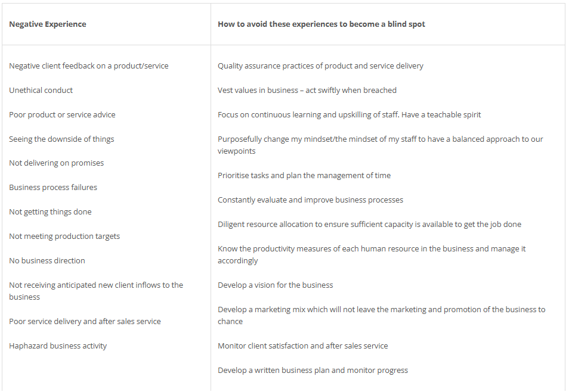This screenshot has width=566, height=392.
Task: Click 'Haphazard business activity' text
Action: pos(58,346)
